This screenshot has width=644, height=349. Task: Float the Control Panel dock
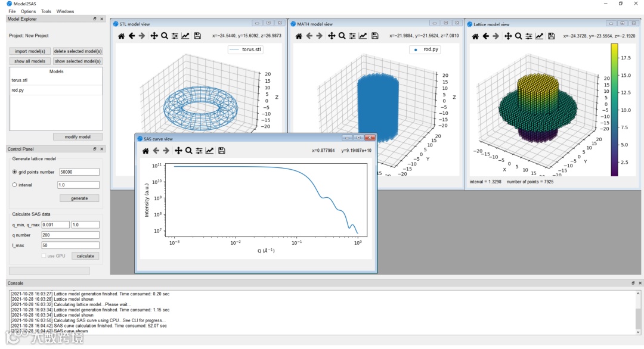click(x=95, y=149)
